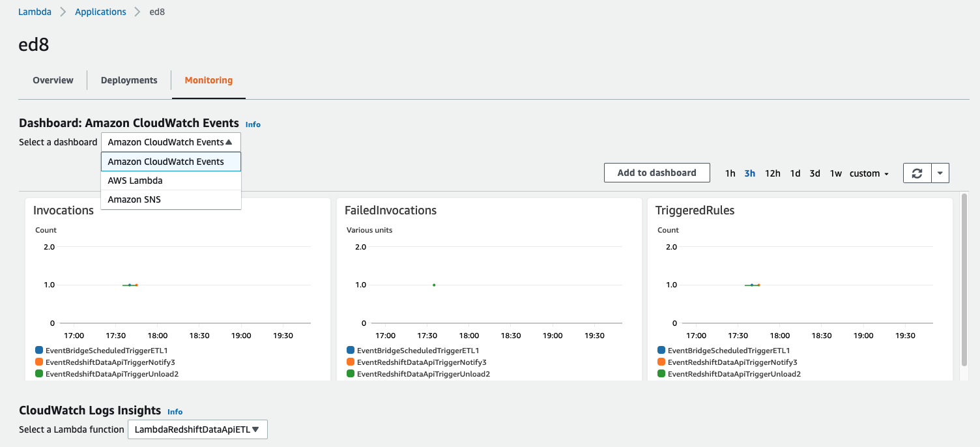This screenshot has width=980, height=447.
Task: Switch to the Overview tab
Action: 53,80
